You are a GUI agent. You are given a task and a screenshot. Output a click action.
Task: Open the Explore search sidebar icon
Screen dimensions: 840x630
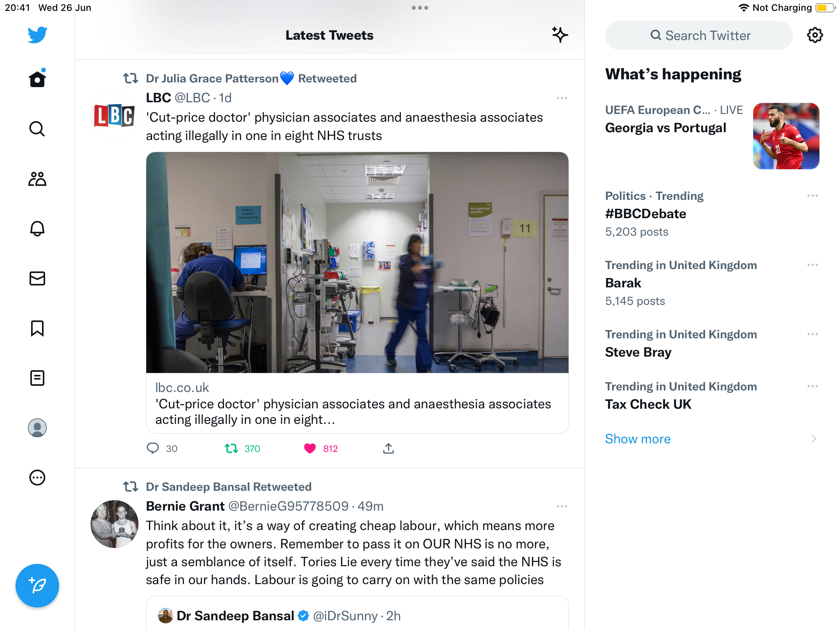point(37,129)
